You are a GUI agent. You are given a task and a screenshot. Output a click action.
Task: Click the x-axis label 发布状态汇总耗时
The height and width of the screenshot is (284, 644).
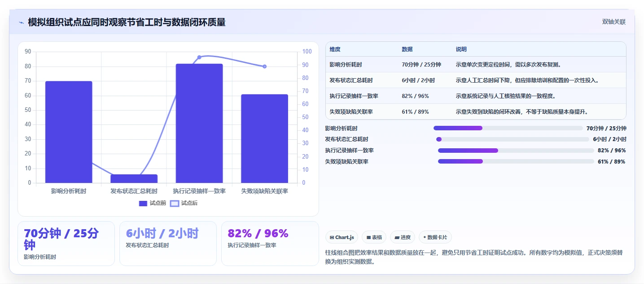coord(134,191)
